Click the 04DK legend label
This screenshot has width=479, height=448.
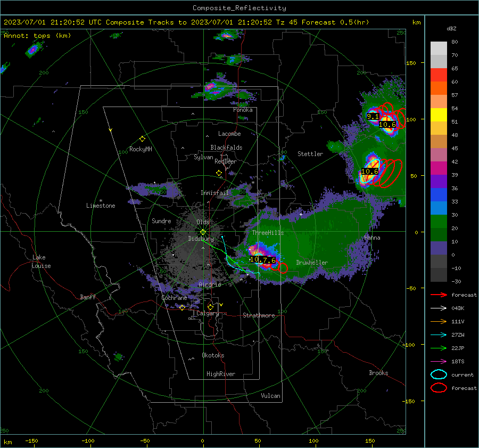[458, 308]
